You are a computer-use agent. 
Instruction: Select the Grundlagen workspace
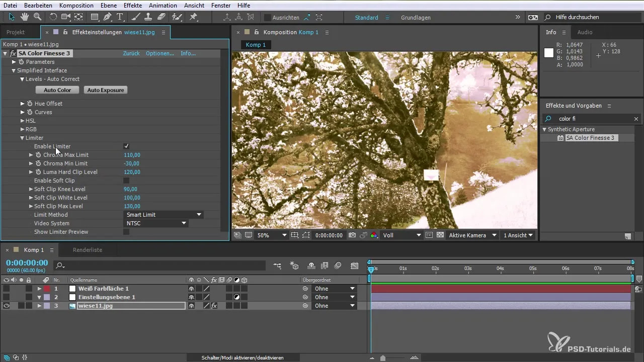416,18
